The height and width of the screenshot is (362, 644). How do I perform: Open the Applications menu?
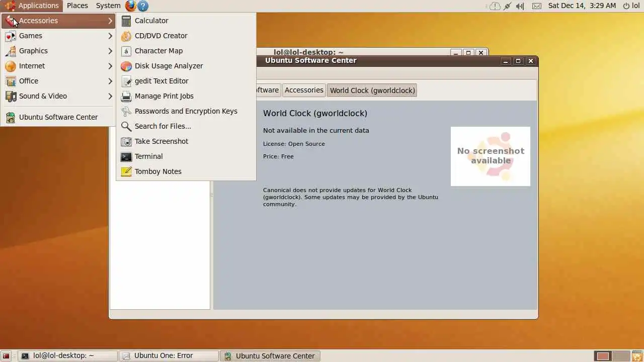tap(32, 6)
